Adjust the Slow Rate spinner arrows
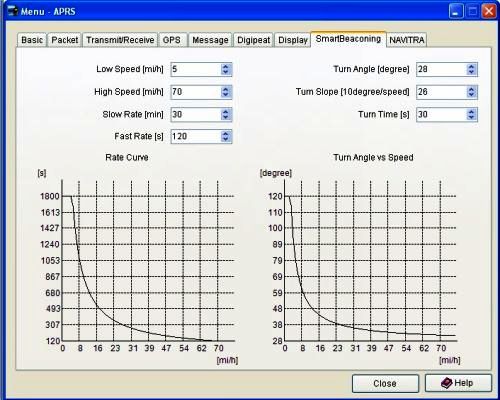500x400 pixels. 226,114
